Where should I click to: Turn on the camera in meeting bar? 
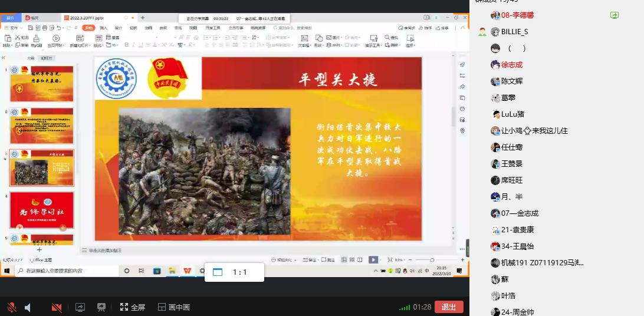pos(57,307)
